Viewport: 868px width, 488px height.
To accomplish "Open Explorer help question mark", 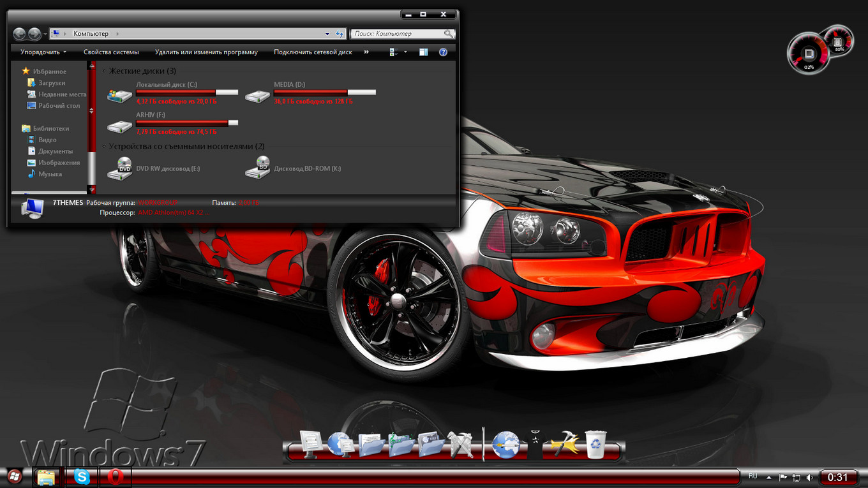I will coord(443,52).
